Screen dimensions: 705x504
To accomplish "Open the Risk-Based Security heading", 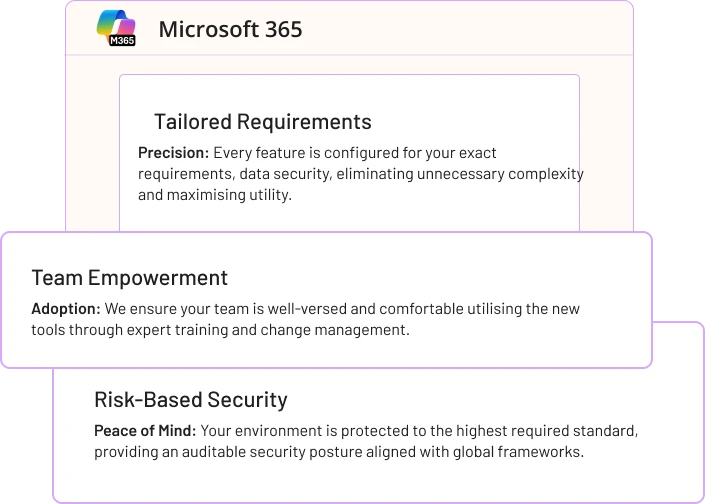I will 190,400.
